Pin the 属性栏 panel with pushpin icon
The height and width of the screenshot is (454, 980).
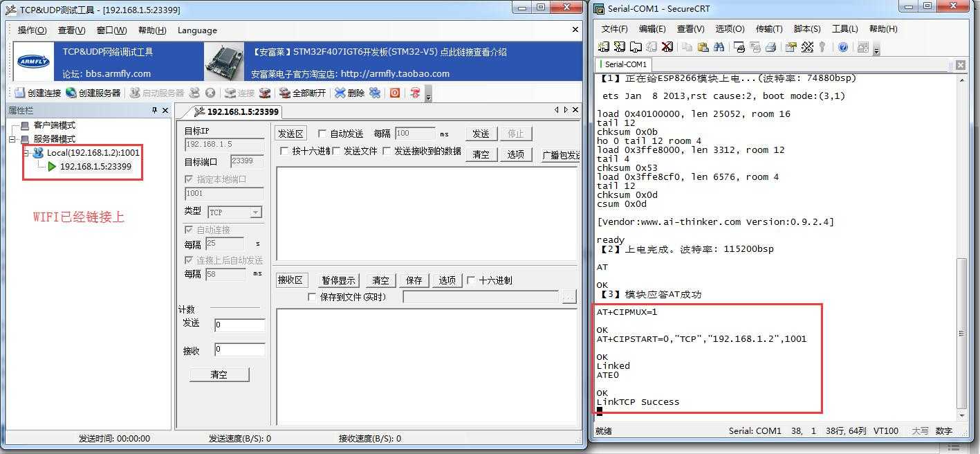pyautogui.click(x=154, y=111)
